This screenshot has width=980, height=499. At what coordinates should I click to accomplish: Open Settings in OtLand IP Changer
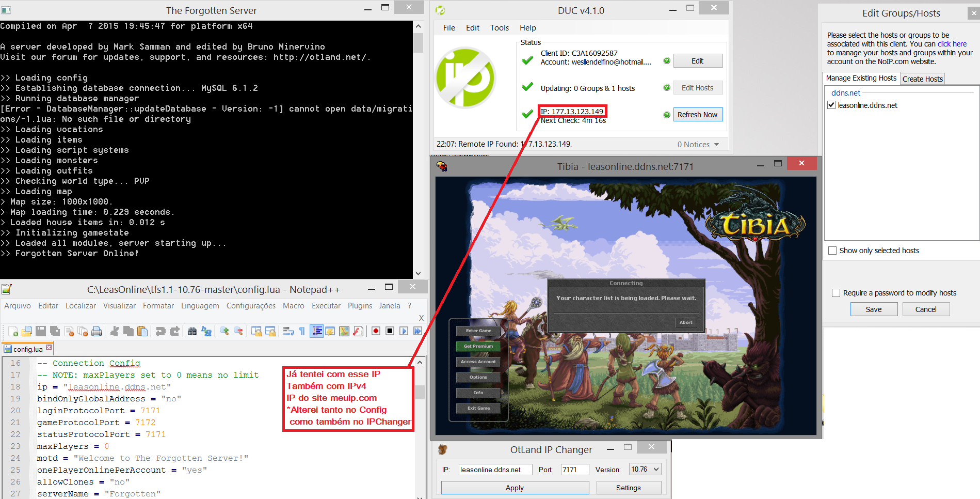click(x=629, y=488)
